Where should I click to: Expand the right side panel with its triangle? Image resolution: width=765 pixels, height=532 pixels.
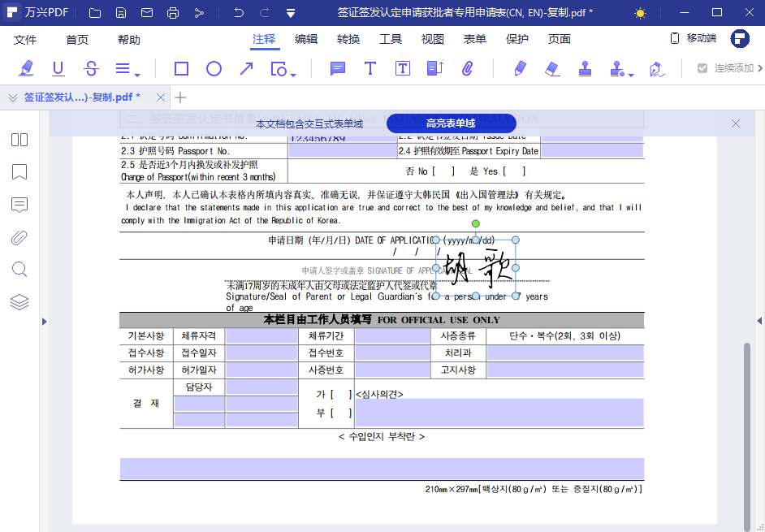point(759,321)
